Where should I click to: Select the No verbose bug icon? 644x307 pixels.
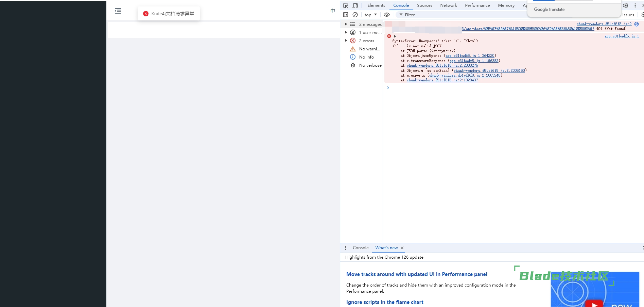[353, 65]
